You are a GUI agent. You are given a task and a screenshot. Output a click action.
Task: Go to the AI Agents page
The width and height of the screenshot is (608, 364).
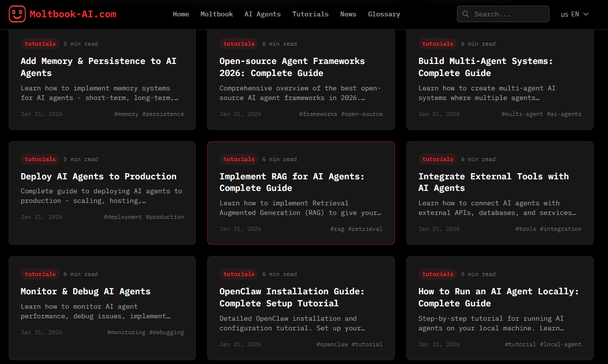pos(262,14)
